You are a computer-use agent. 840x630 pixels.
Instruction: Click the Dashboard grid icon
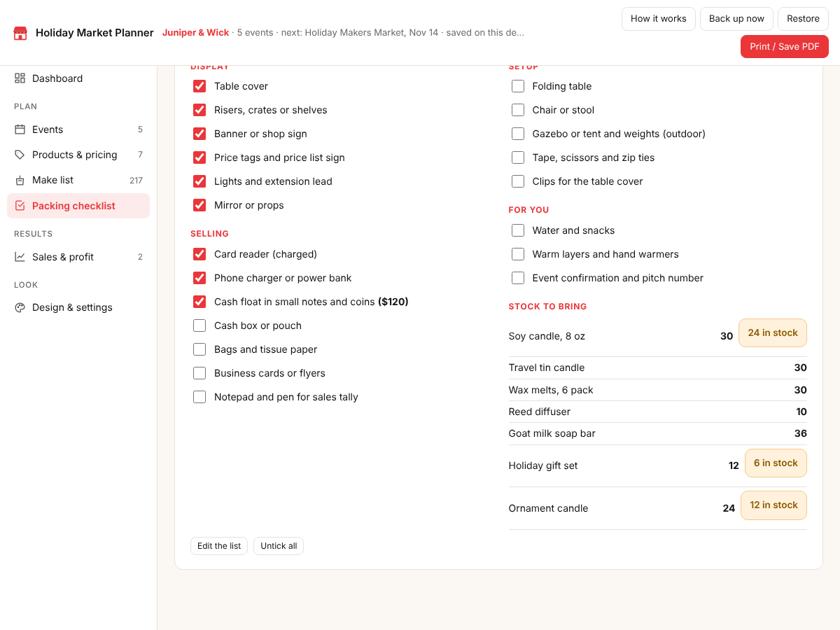[x=20, y=78]
